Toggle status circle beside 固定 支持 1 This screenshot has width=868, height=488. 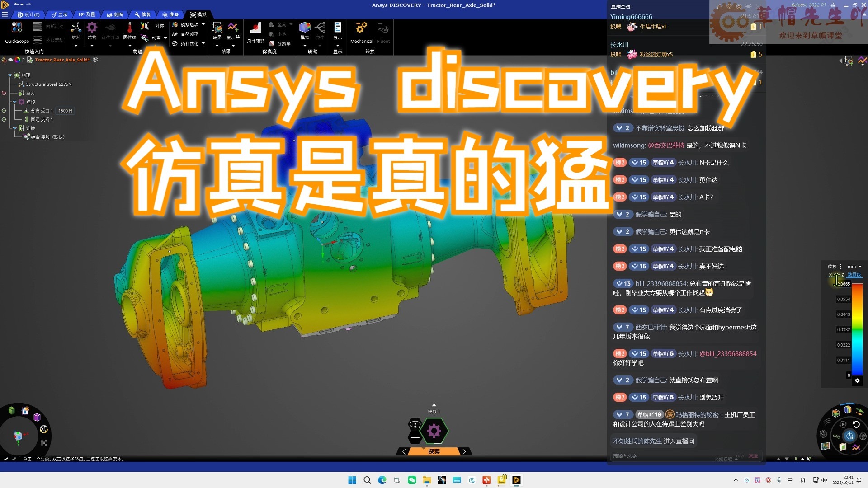(x=4, y=120)
